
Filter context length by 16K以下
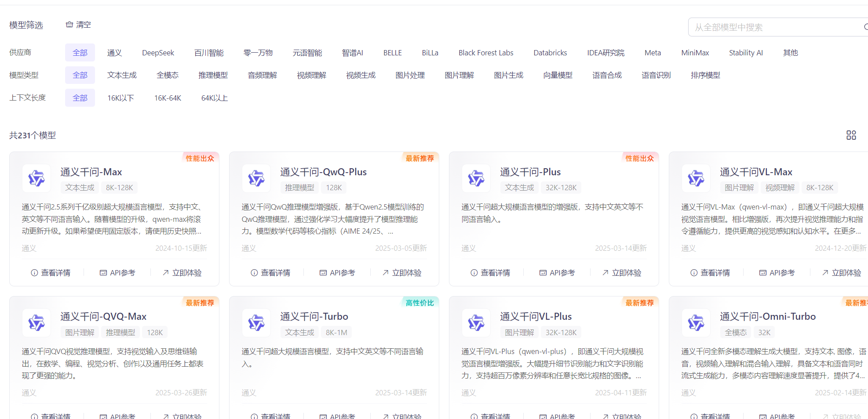(120, 98)
